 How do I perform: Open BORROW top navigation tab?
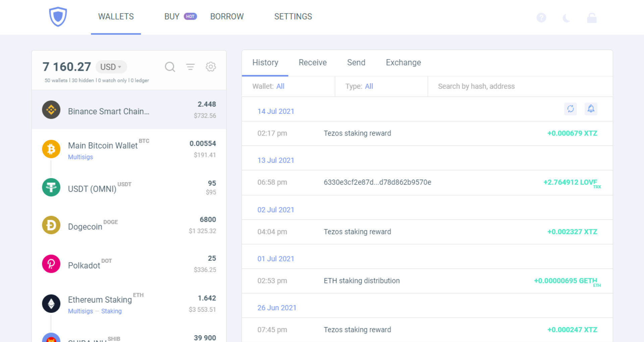(227, 16)
